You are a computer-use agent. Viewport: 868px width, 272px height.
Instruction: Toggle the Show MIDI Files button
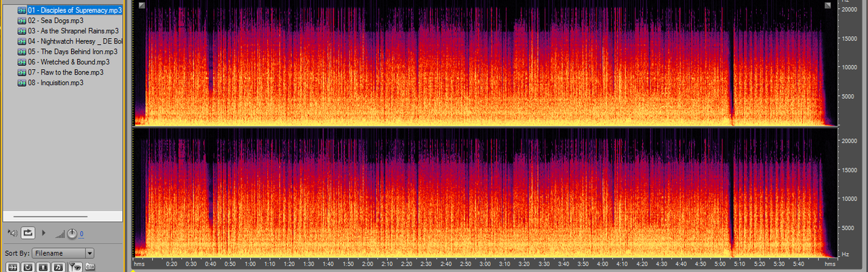click(x=58, y=267)
